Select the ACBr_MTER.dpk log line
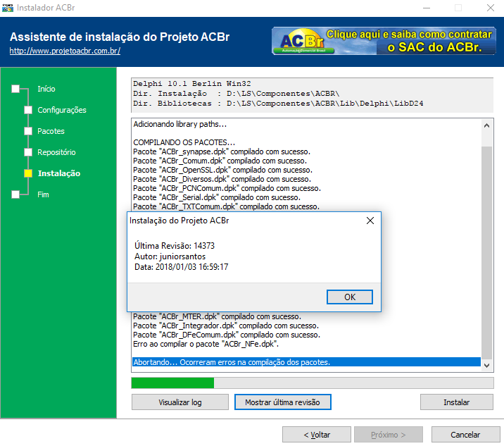 217,316
